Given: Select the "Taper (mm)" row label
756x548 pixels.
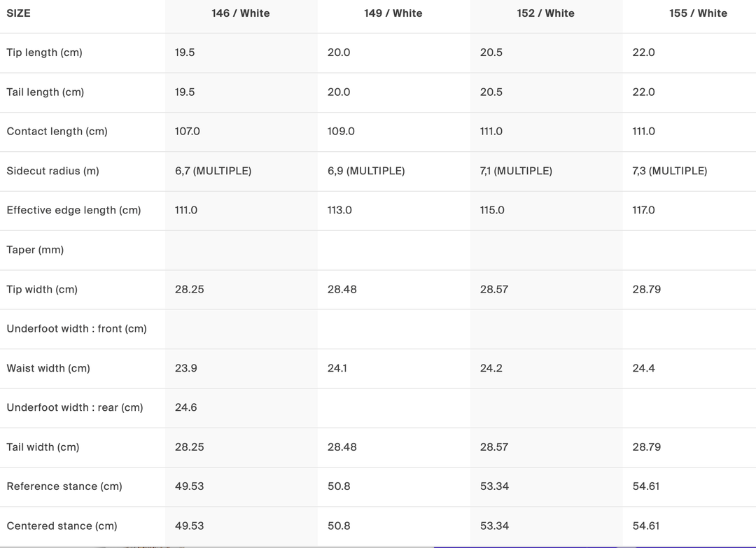Looking at the screenshot, I should click(x=35, y=250).
